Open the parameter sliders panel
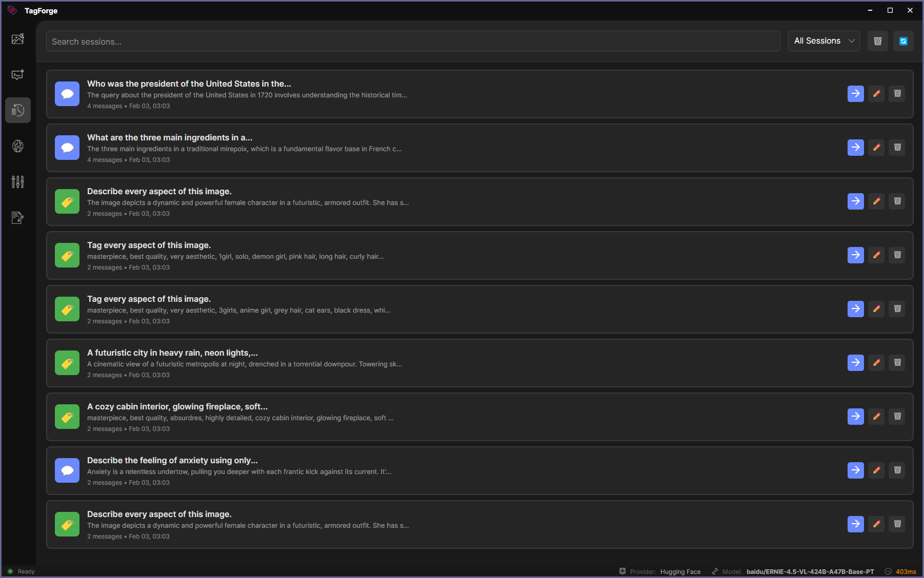The width and height of the screenshot is (924, 578). click(x=18, y=182)
